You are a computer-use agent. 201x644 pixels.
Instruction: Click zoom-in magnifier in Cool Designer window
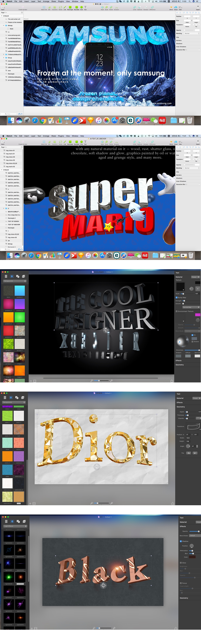[111, 380]
